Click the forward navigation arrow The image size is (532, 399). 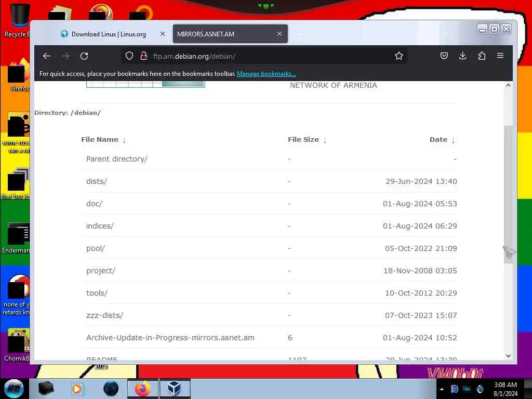click(x=65, y=56)
